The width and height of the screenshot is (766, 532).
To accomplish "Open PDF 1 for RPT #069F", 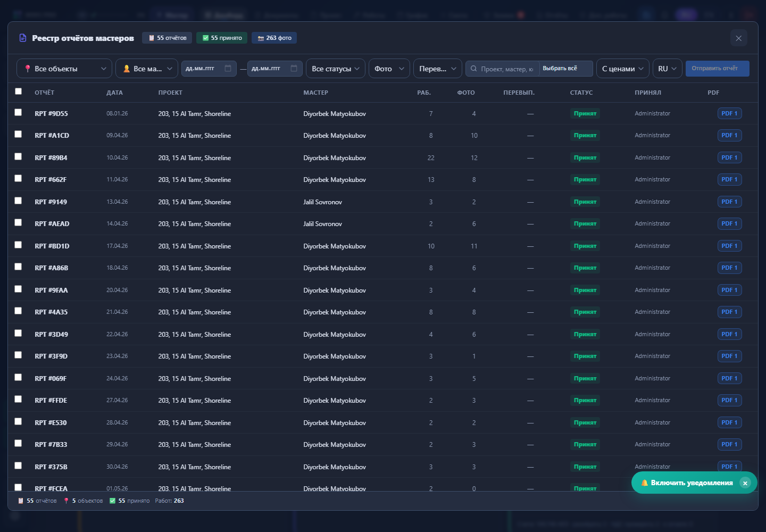I will (729, 378).
